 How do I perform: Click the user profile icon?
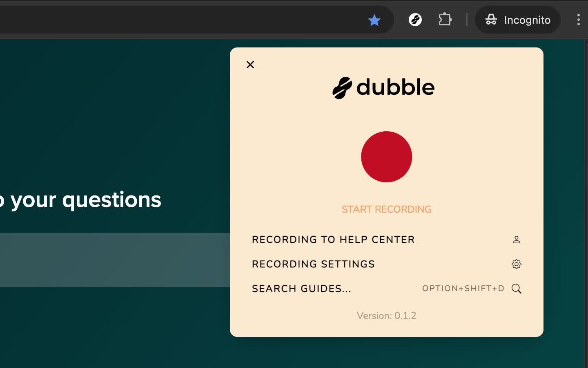[x=517, y=240]
